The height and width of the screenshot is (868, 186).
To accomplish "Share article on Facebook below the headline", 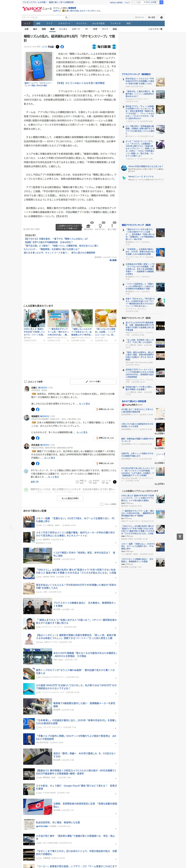I will point(62,47).
